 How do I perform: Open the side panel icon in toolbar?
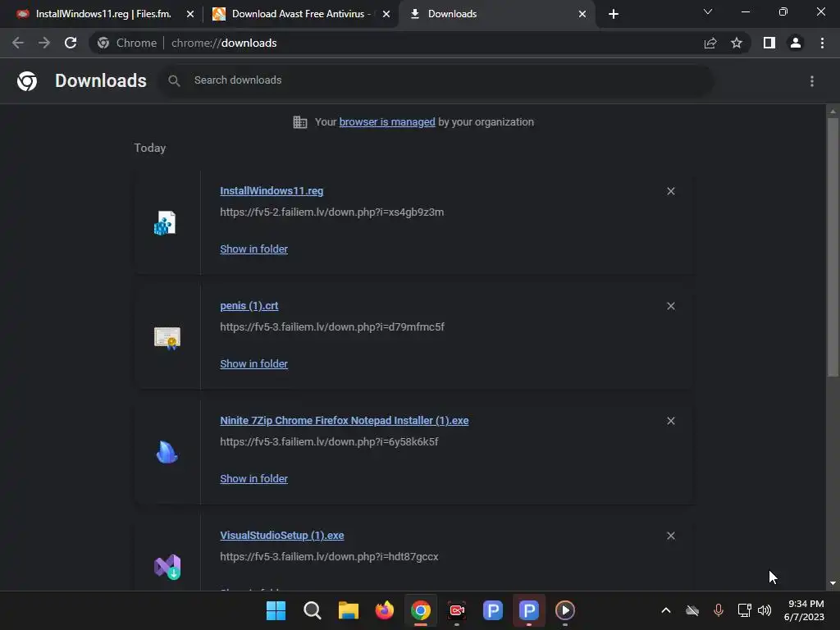pyautogui.click(x=769, y=43)
